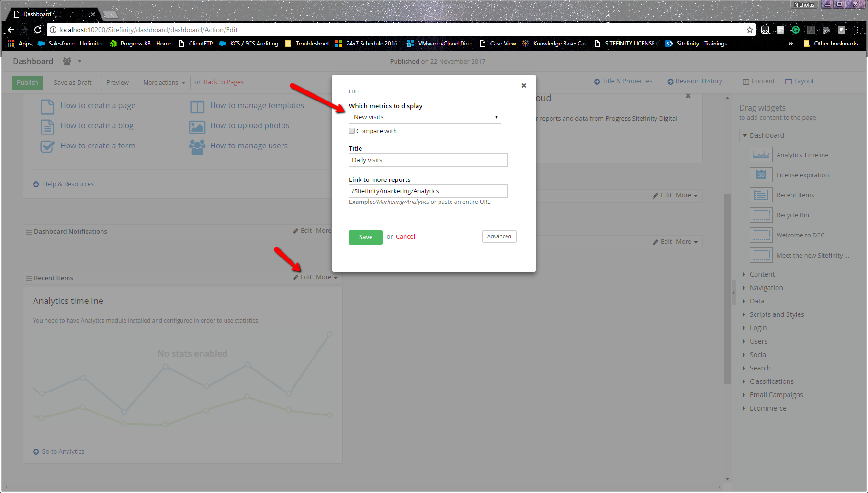Collapse the Dashboard widgets section
Image resolution: width=868 pixels, height=493 pixels.
tap(799, 135)
